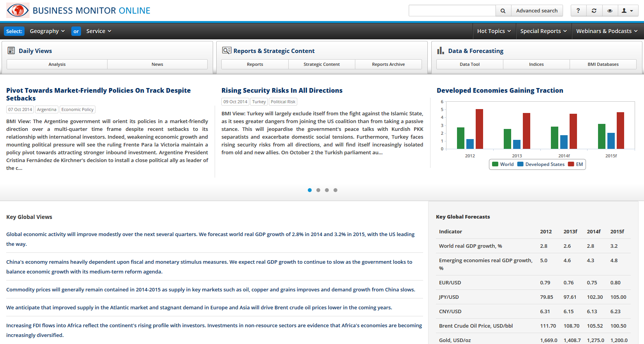Click the Data & Forecasting chart icon
The height and width of the screenshot is (344, 644).
click(441, 51)
